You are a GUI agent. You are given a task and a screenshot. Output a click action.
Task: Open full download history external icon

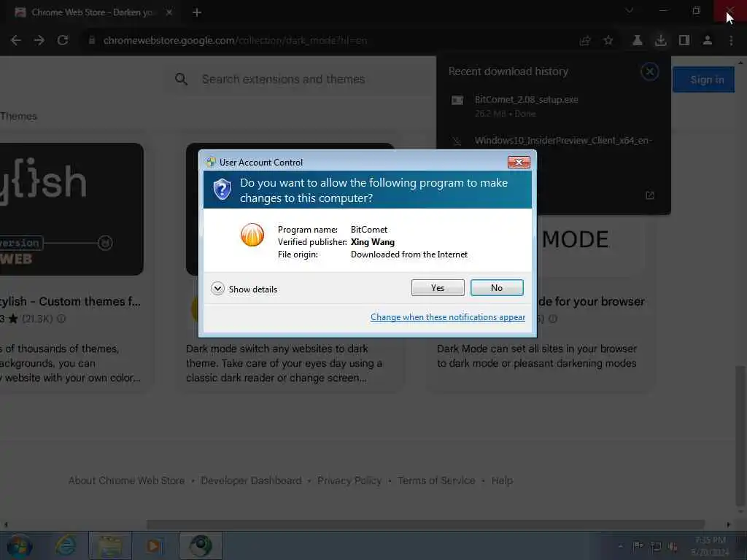click(x=650, y=195)
